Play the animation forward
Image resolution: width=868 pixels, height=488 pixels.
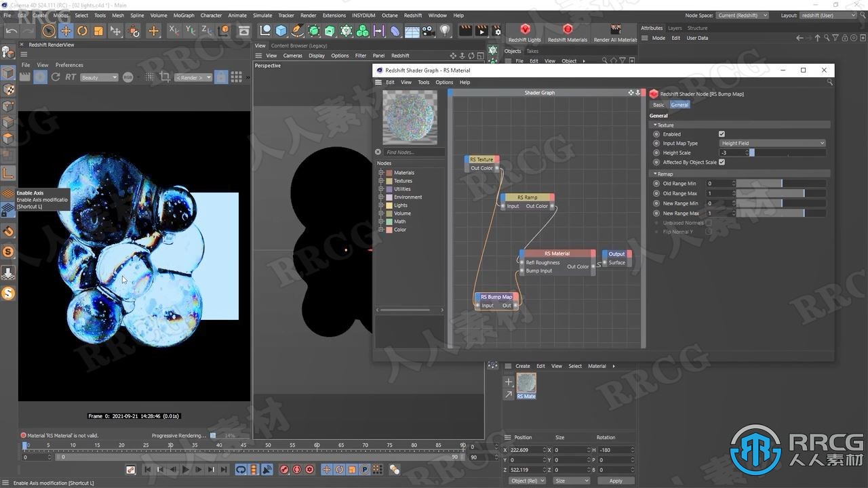click(185, 470)
